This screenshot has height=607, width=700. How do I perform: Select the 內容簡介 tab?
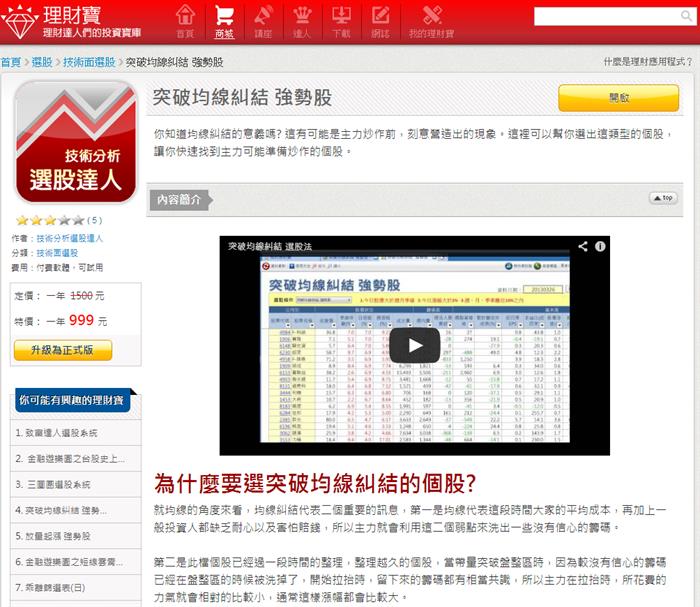[181, 200]
